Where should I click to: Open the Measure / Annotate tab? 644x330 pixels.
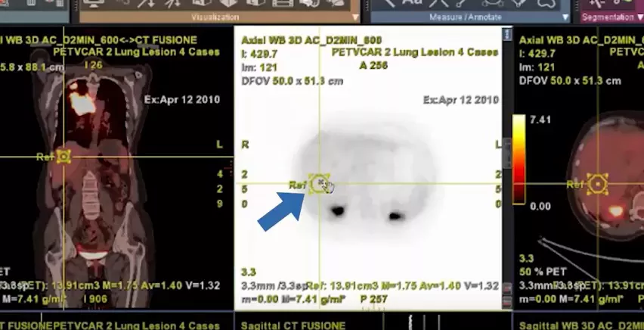pos(466,17)
